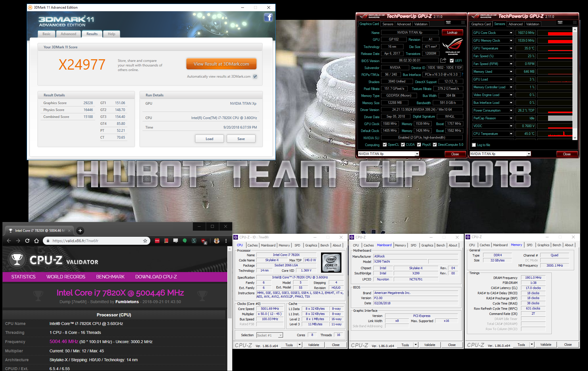Click the Facebook icon in 3DMark 11
The image size is (588, 371).
[x=268, y=17]
